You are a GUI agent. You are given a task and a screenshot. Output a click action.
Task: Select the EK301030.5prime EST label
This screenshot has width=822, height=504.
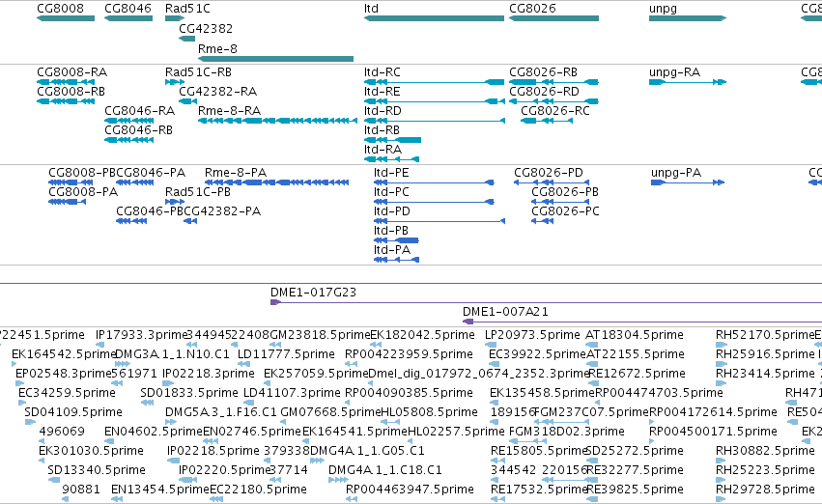(91, 451)
